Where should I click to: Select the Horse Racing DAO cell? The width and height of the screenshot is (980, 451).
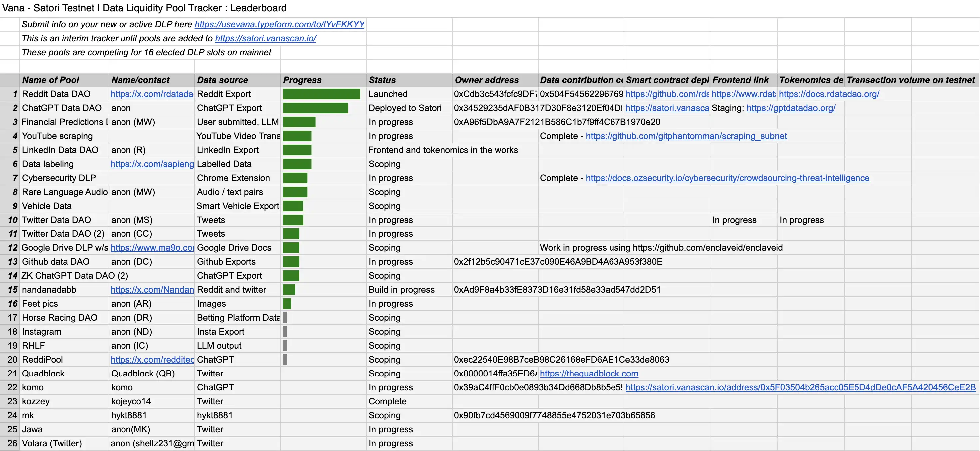click(x=59, y=318)
